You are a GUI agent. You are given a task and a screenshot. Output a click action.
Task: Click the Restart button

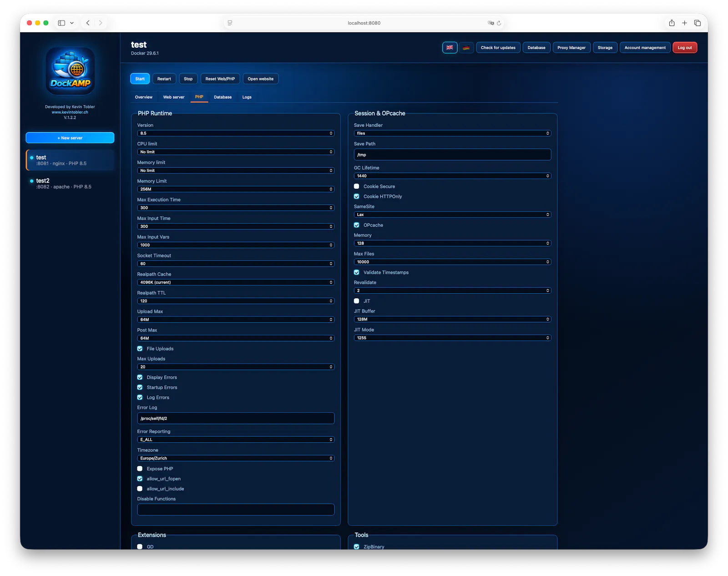pyautogui.click(x=164, y=79)
